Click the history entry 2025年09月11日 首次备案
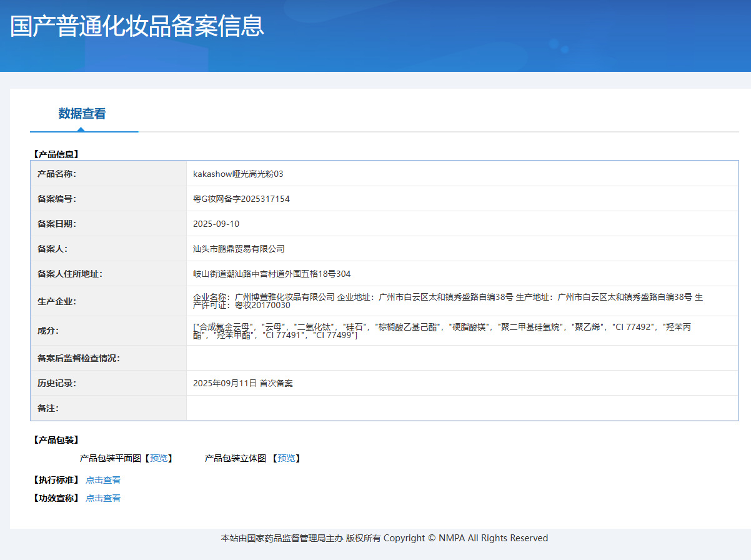Viewport: 751px width, 560px height. coord(242,383)
